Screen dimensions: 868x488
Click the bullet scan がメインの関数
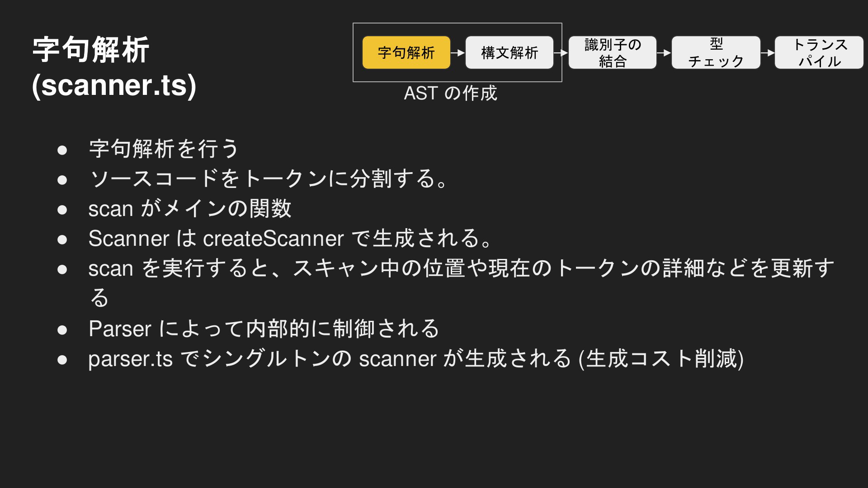[x=190, y=208]
